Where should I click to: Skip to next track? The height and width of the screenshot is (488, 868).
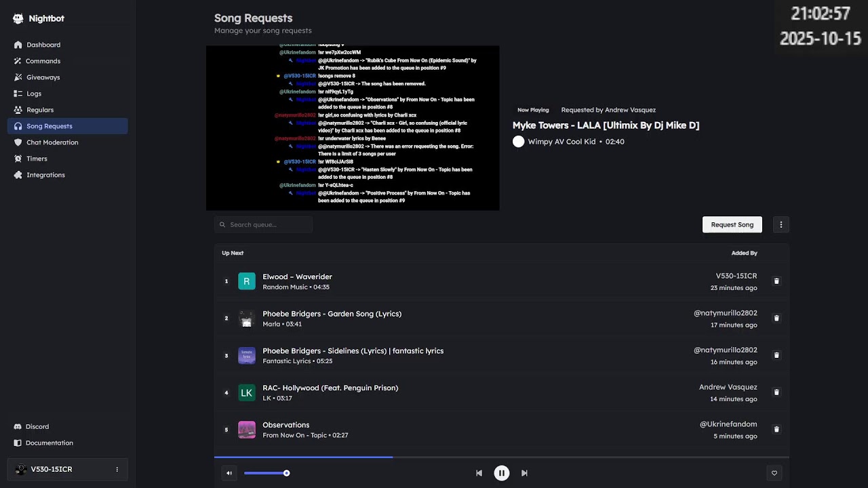coord(524,473)
